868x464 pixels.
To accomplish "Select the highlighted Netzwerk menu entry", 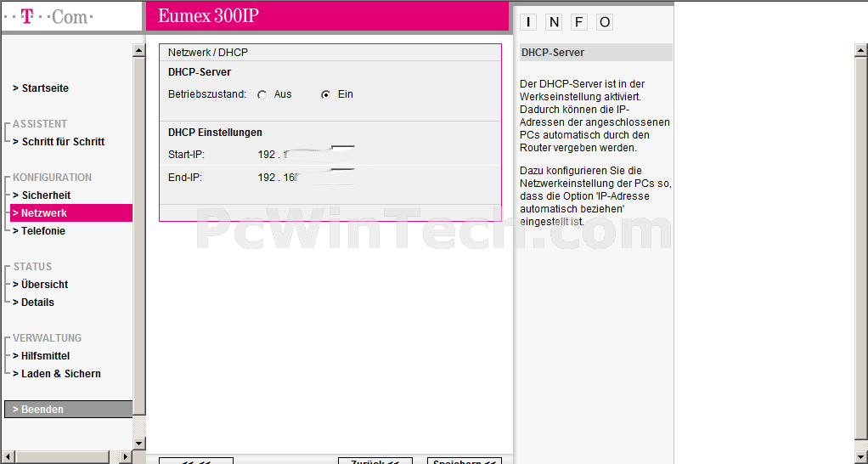I will point(70,212).
